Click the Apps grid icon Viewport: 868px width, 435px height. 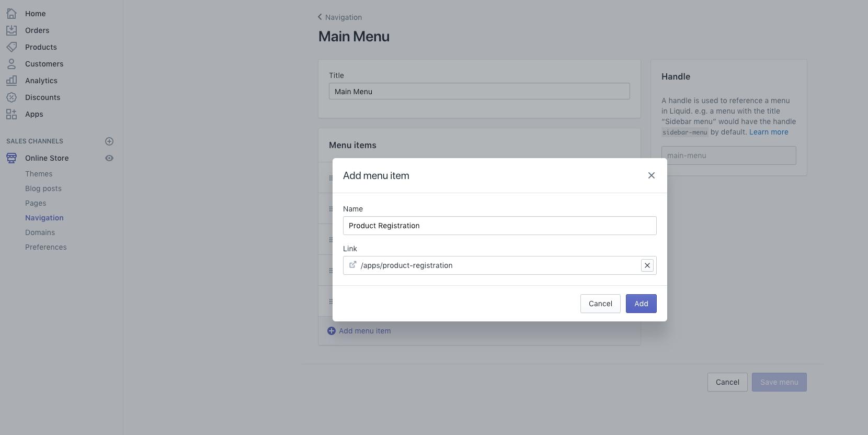coord(12,114)
